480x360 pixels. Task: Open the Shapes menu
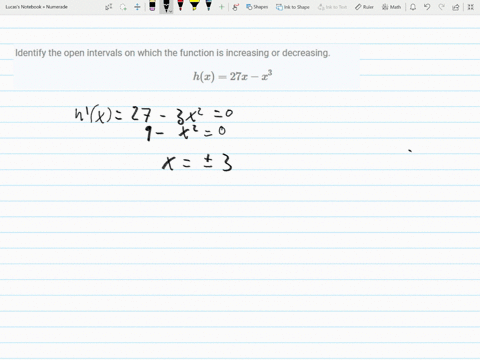257,7
